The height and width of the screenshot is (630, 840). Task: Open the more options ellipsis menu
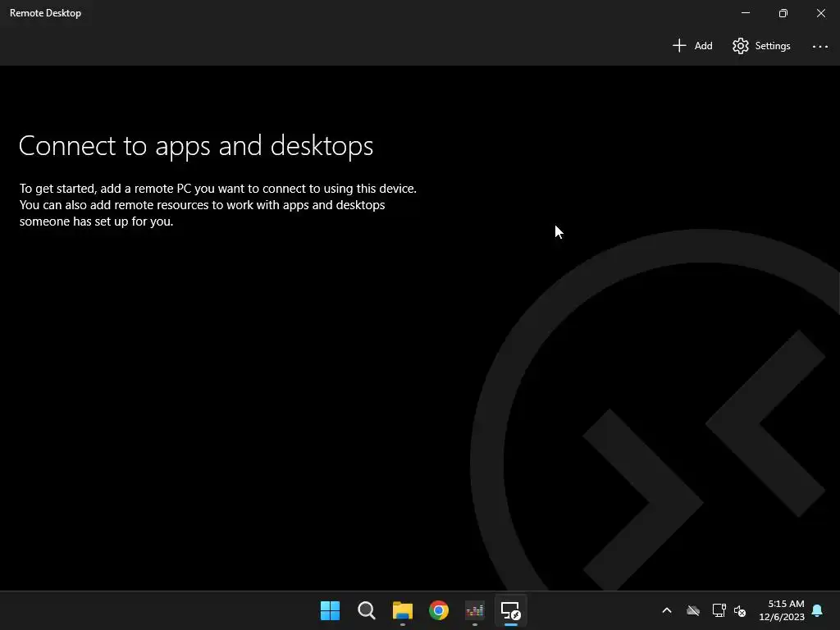[819, 46]
